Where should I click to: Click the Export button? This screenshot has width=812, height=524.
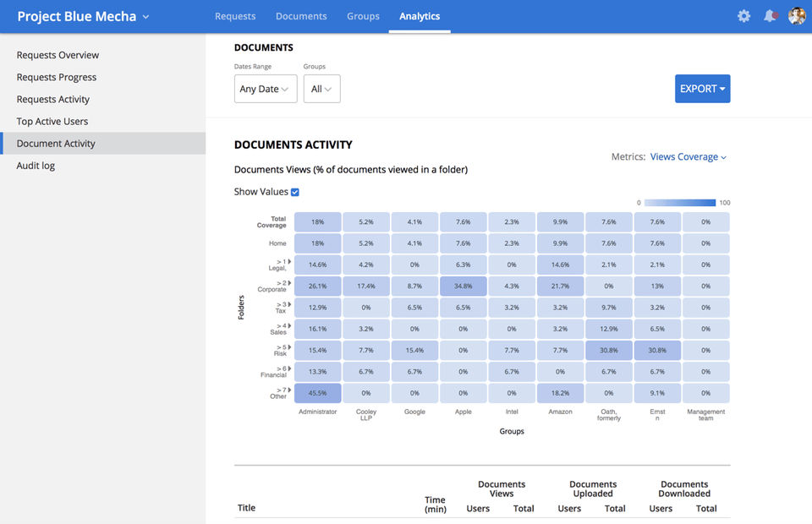702,89
